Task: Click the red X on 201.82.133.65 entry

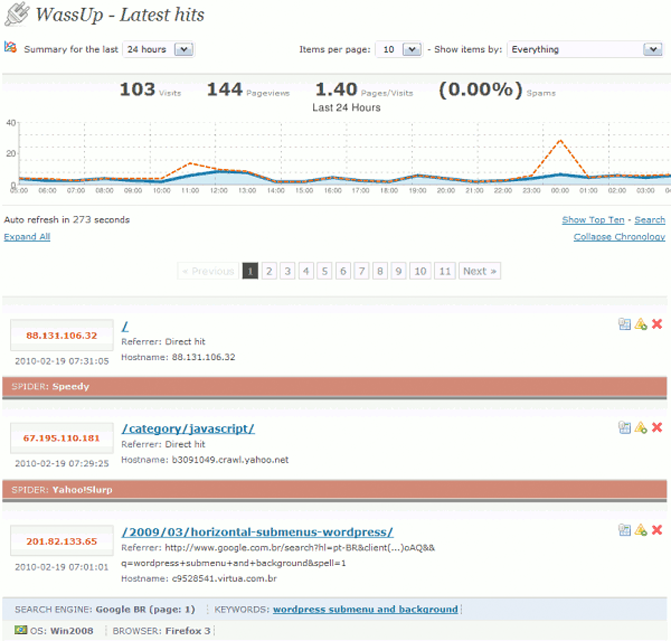Action: [x=657, y=530]
